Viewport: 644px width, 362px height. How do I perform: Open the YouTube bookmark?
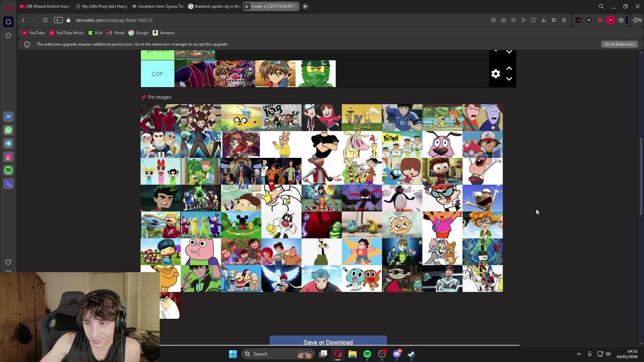point(33,33)
